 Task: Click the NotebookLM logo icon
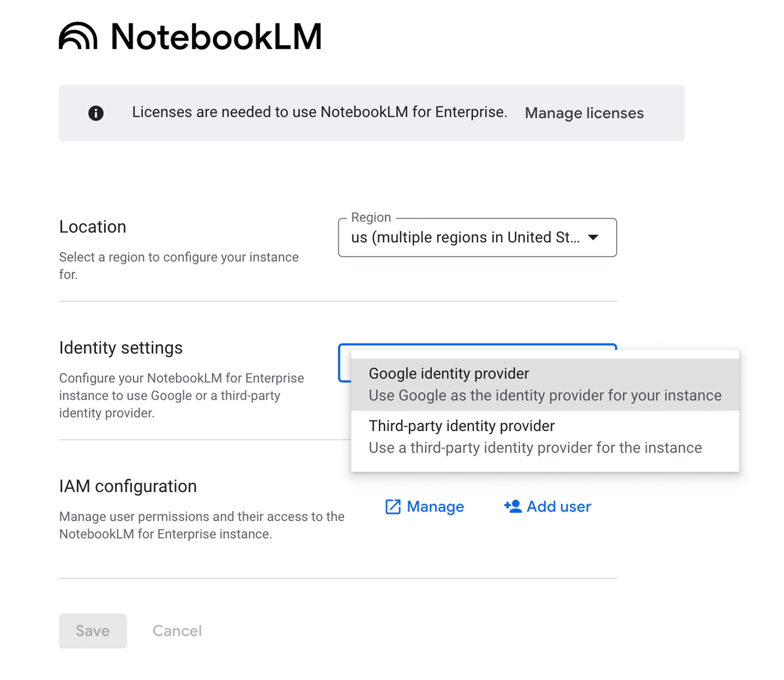78,37
